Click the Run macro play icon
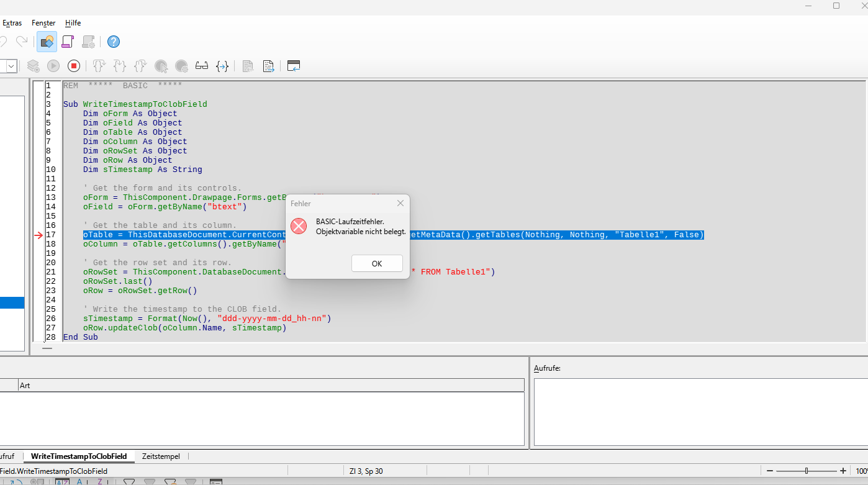The width and height of the screenshot is (868, 485). (53, 66)
